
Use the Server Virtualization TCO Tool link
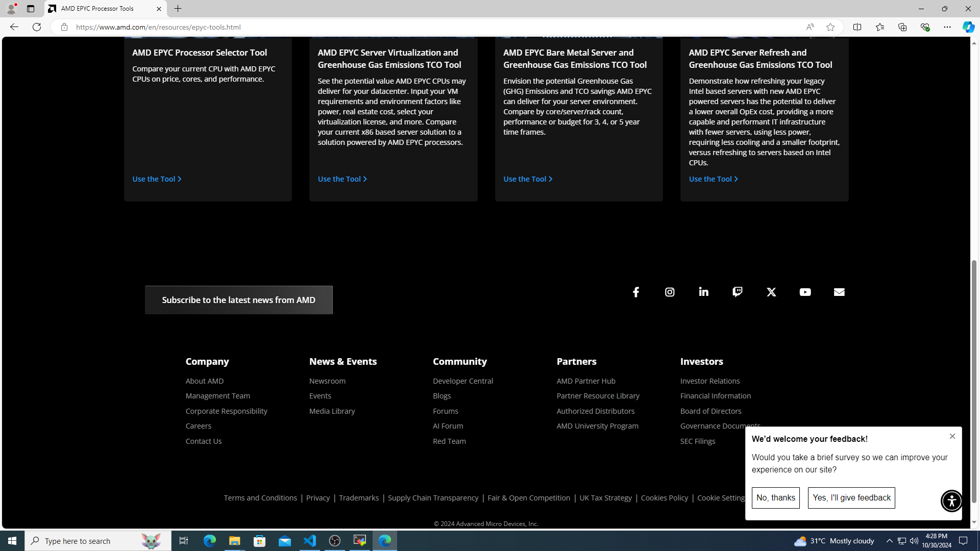342,179
